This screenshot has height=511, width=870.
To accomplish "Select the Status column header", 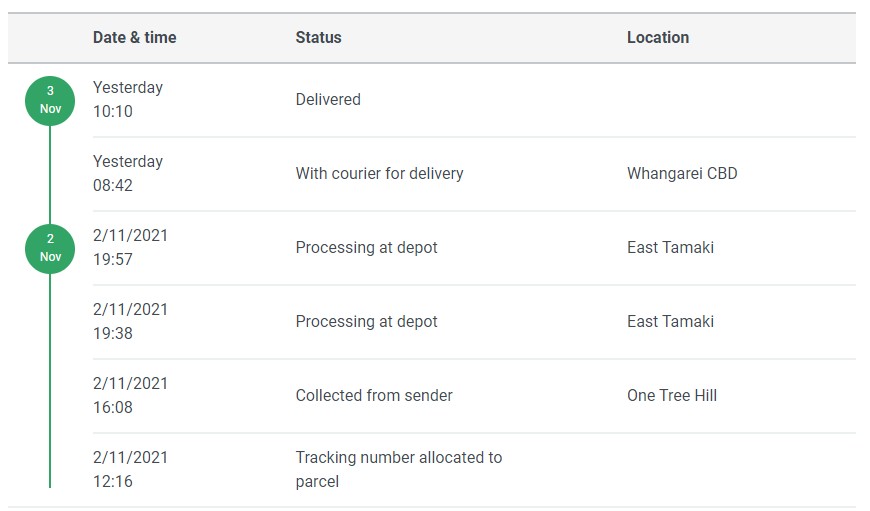I will (x=318, y=38).
